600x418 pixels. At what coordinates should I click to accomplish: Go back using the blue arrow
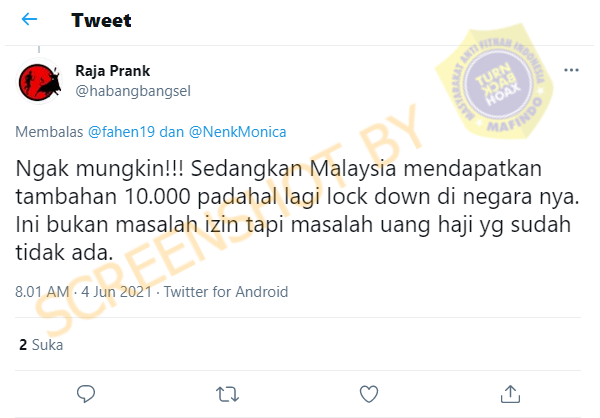(29, 19)
